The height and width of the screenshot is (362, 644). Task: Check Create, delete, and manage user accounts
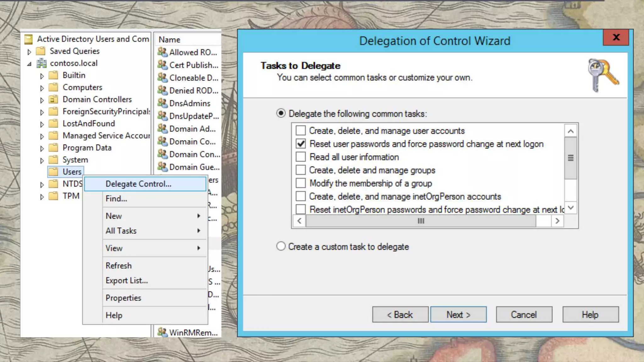point(301,130)
